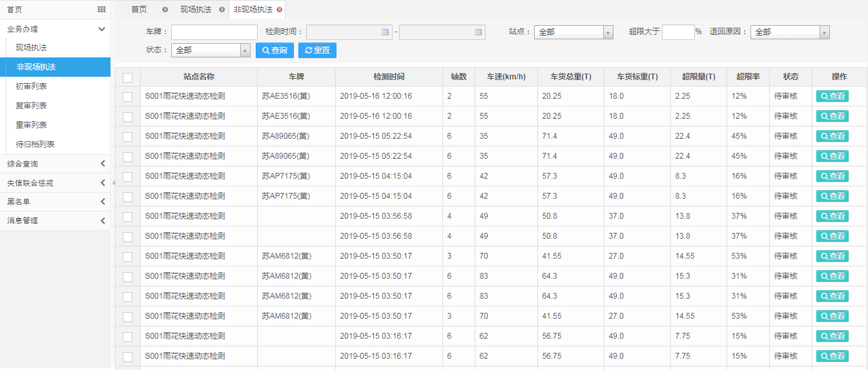This screenshot has width=868, height=378.
Task: Close the 非现场执法 tab with its red x
Action: pyautogui.click(x=279, y=10)
